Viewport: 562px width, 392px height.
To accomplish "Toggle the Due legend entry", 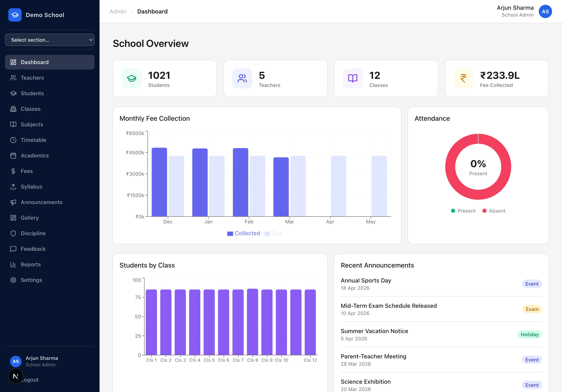I will tap(274, 233).
